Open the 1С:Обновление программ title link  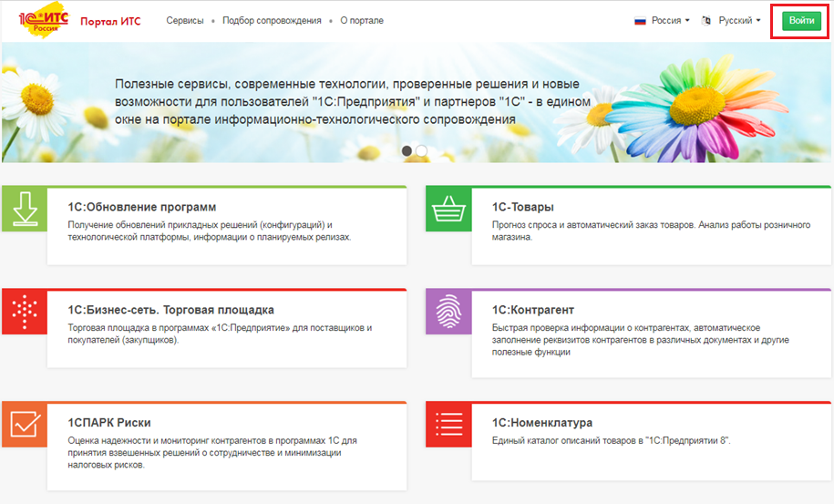[142, 207]
